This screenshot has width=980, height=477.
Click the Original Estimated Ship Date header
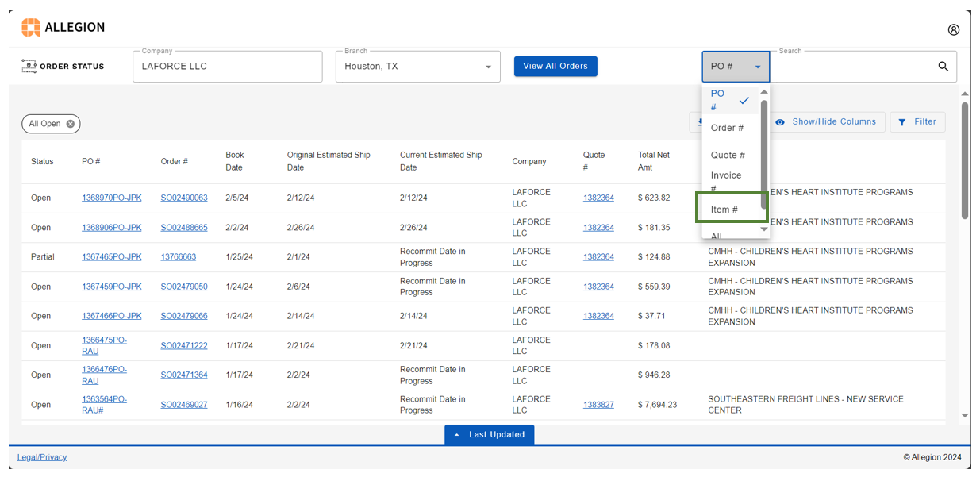coord(329,161)
